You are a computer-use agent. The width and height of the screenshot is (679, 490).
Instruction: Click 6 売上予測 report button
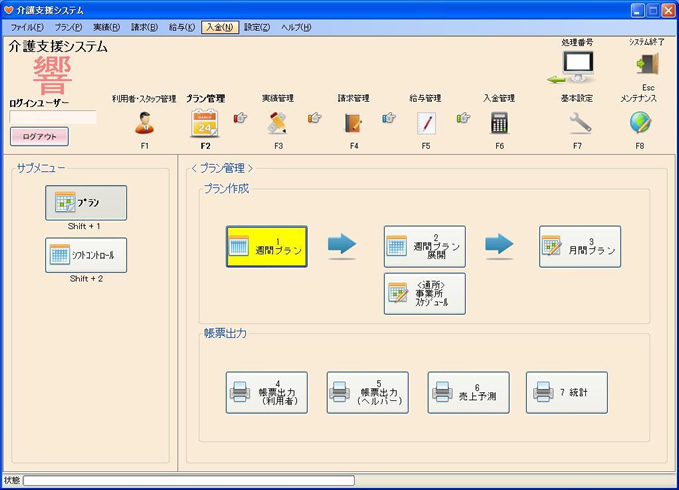[x=468, y=392]
